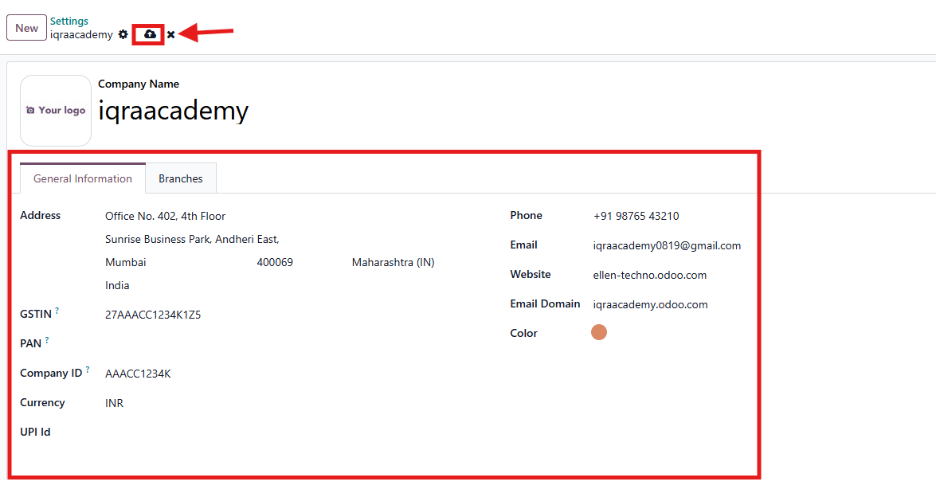Click the cloud save icon

149,35
